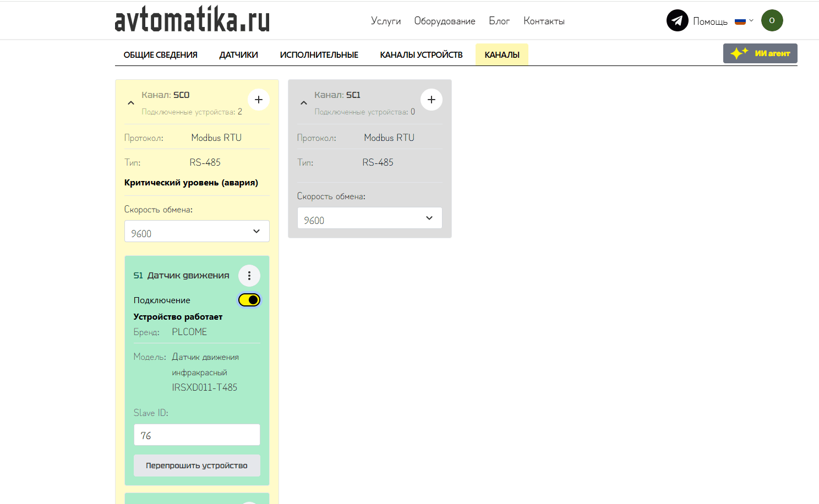Viewport: 819px width, 504px height.
Task: Open S1 motion sensor options menu
Action: [x=249, y=276]
